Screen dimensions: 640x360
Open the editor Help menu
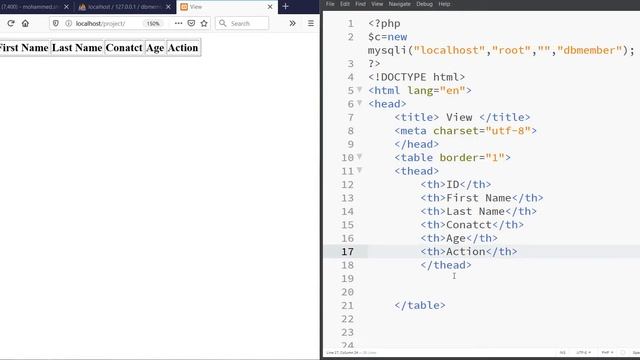(x=444, y=4)
